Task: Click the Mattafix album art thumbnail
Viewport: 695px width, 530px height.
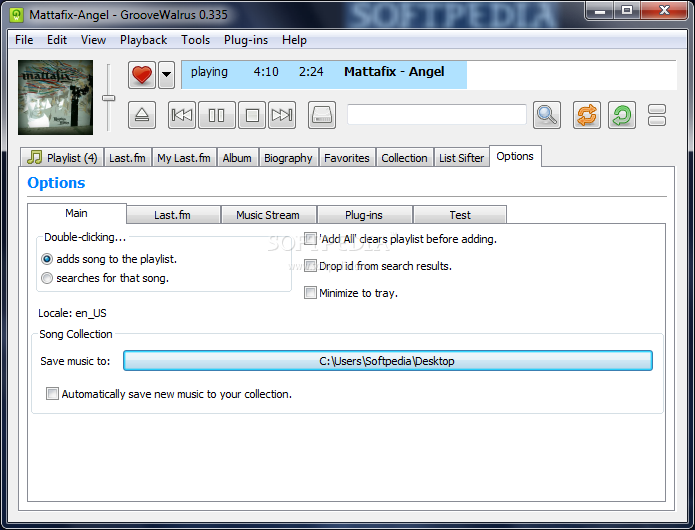Action: point(55,97)
